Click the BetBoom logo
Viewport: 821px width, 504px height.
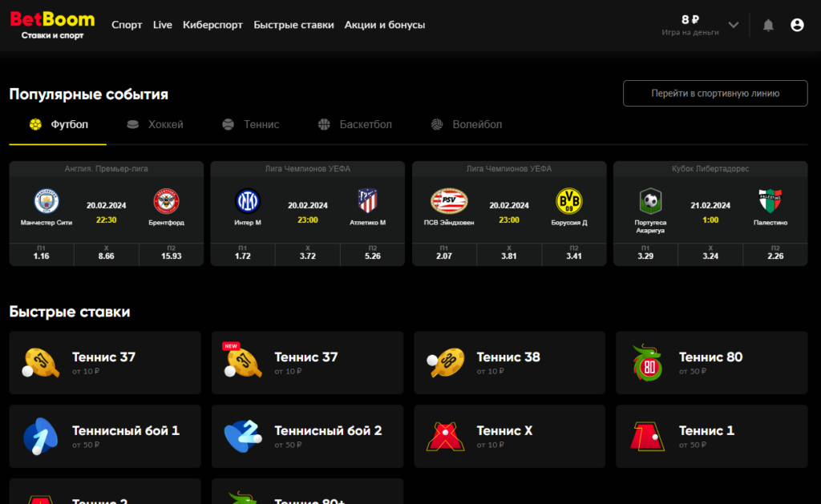coord(52,25)
